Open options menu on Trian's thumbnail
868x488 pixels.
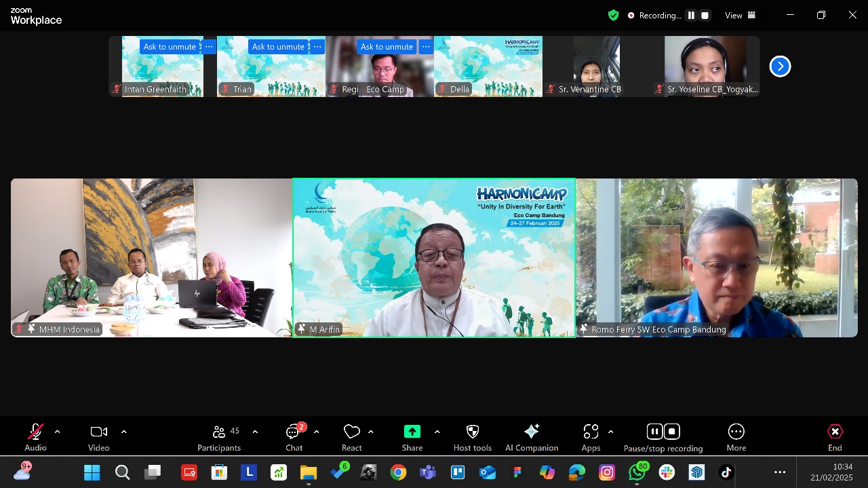[x=317, y=47]
